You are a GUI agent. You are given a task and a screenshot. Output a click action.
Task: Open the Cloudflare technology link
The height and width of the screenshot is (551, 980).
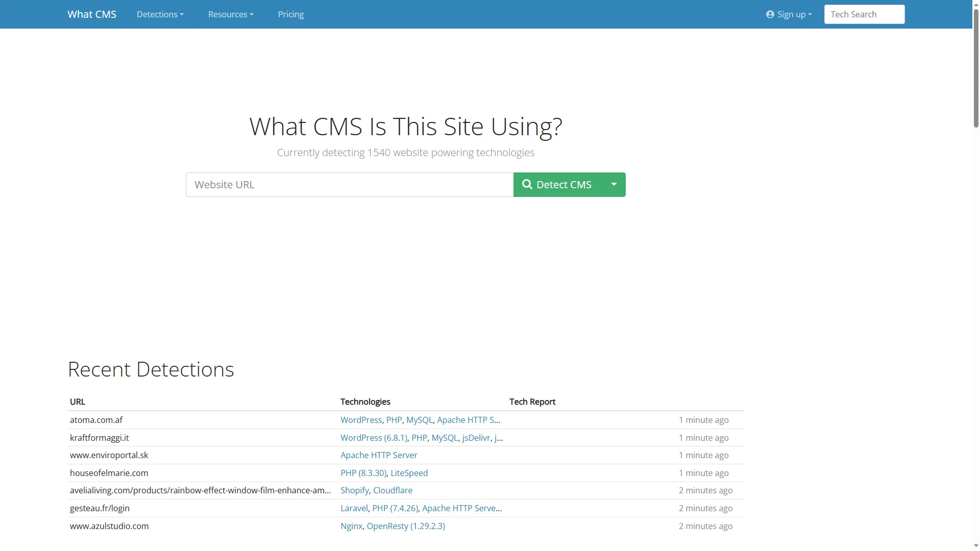(x=393, y=490)
